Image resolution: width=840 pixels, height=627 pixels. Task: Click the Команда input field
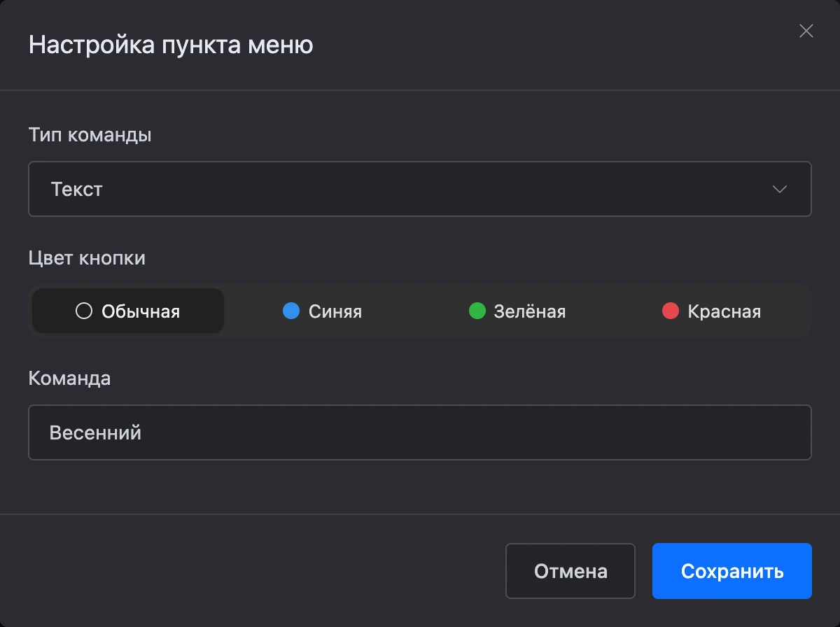click(420, 432)
